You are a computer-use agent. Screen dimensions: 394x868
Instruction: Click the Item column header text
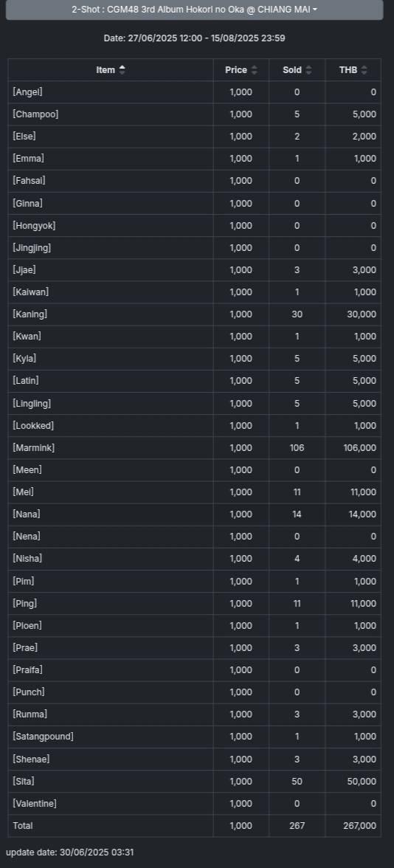click(x=105, y=69)
